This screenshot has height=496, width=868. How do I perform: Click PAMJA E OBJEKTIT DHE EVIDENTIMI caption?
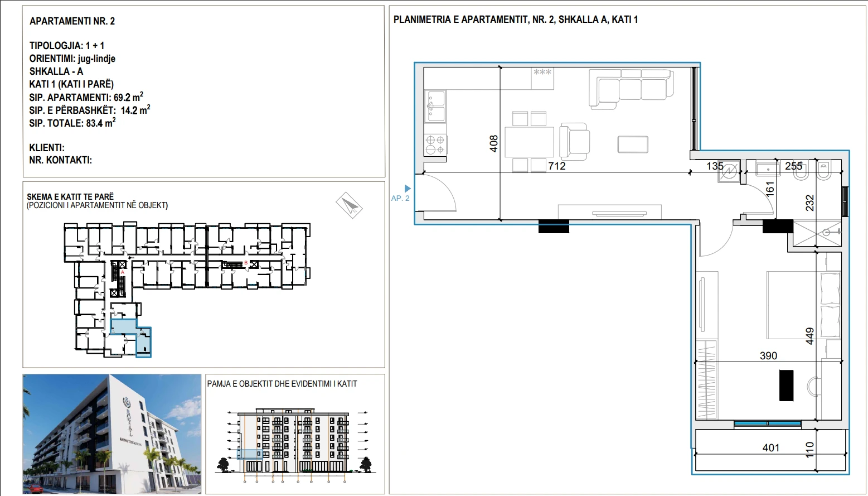[282, 384]
